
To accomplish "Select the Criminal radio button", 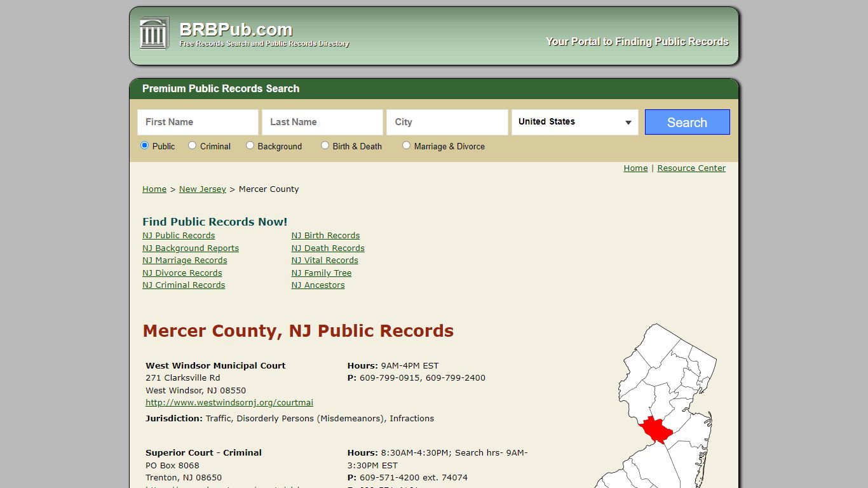I will point(192,146).
